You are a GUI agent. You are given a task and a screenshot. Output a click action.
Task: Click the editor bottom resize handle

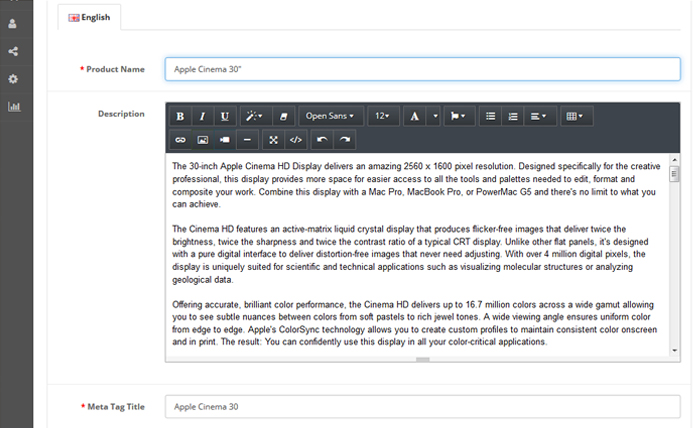coord(423,359)
